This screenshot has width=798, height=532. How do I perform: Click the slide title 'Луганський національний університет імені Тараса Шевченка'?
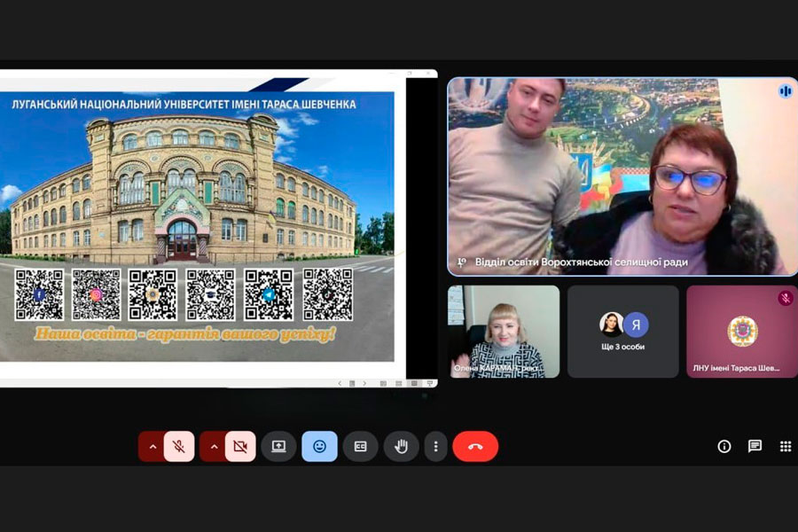[x=184, y=105]
